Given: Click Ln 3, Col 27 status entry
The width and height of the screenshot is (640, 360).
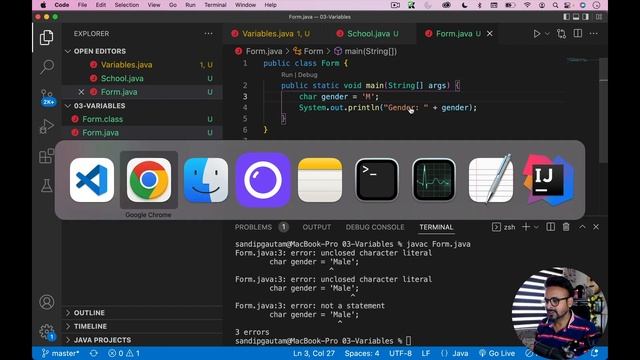Looking at the screenshot, I should pos(314,353).
